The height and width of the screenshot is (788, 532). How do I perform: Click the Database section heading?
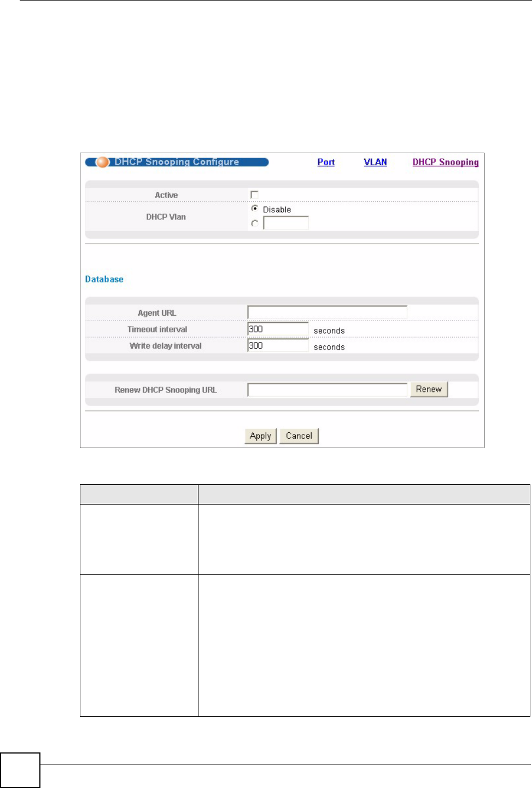coord(104,279)
